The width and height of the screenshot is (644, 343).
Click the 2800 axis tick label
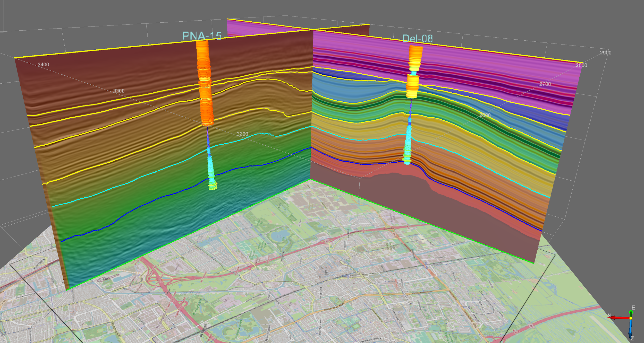pos(581,65)
